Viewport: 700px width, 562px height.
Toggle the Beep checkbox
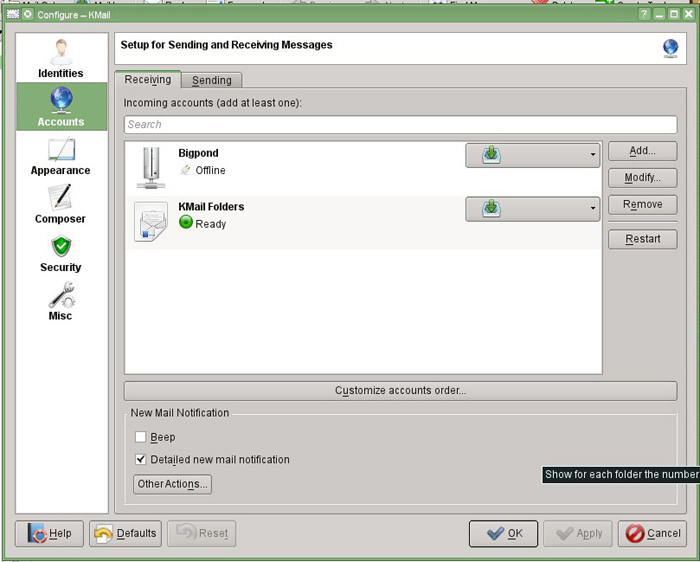[141, 437]
